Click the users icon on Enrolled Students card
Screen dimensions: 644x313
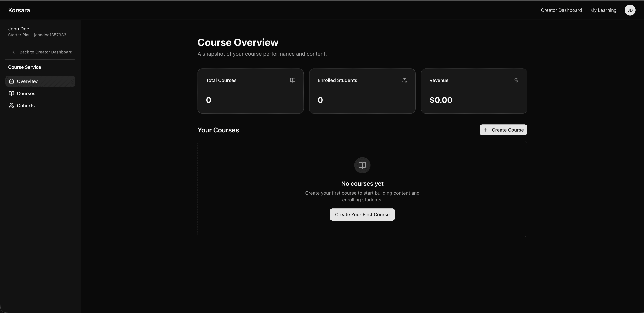[404, 80]
